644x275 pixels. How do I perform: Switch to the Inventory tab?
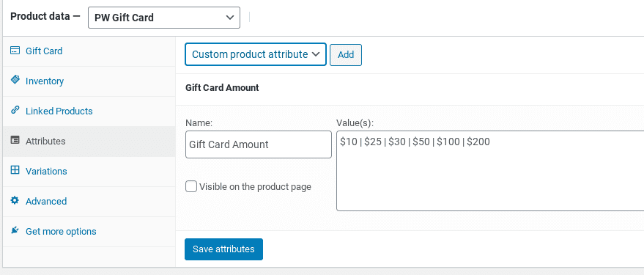click(x=89, y=81)
